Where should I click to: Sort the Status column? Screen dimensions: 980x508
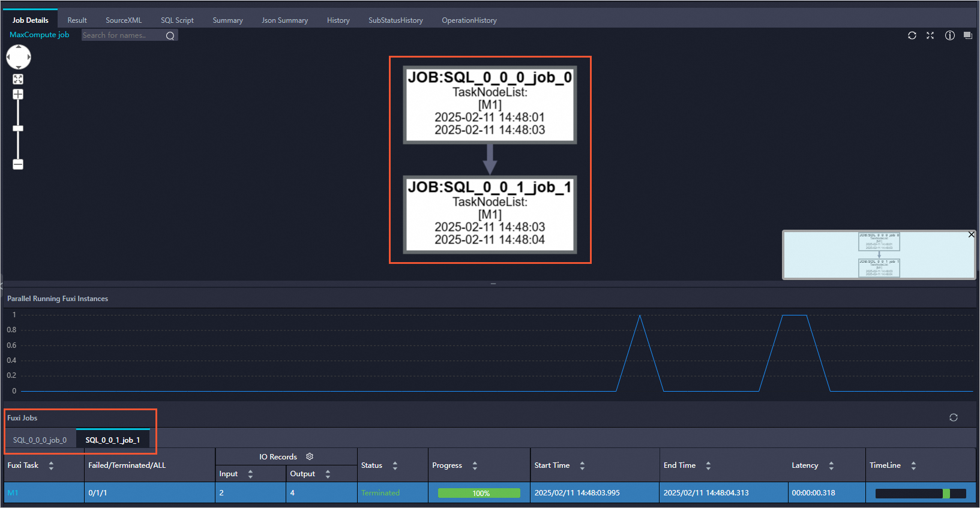click(x=395, y=465)
